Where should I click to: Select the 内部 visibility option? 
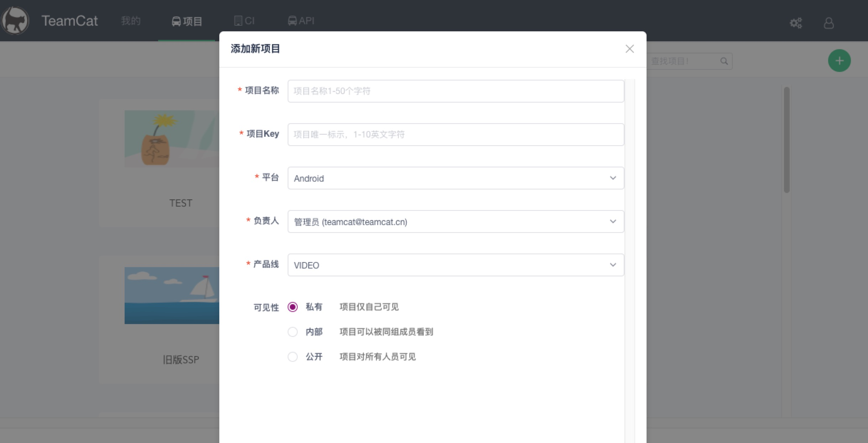point(293,332)
